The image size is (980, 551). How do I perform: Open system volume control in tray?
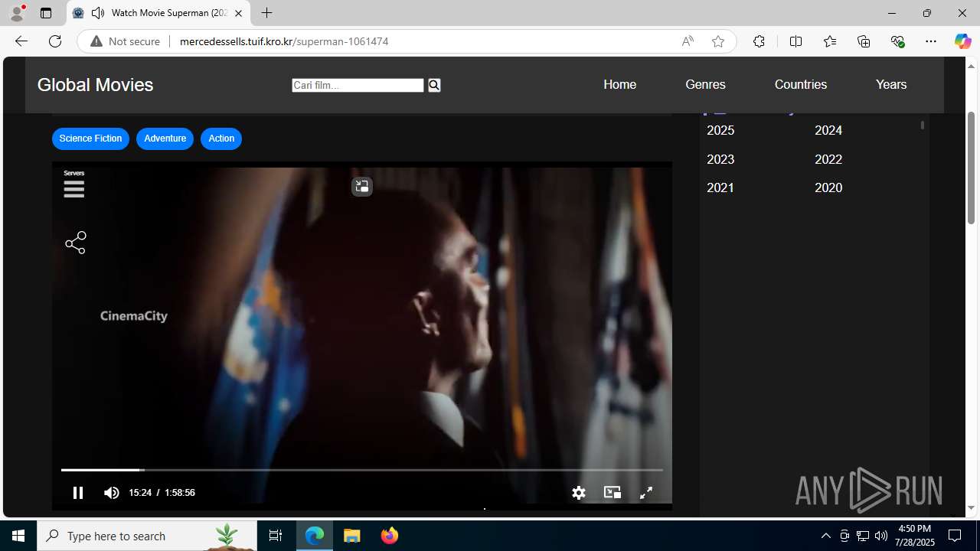[881, 536]
